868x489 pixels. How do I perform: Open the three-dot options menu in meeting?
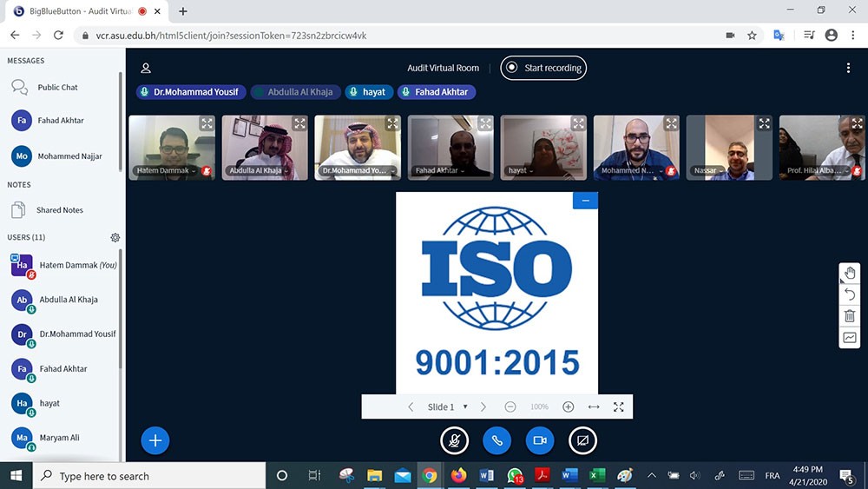click(848, 68)
